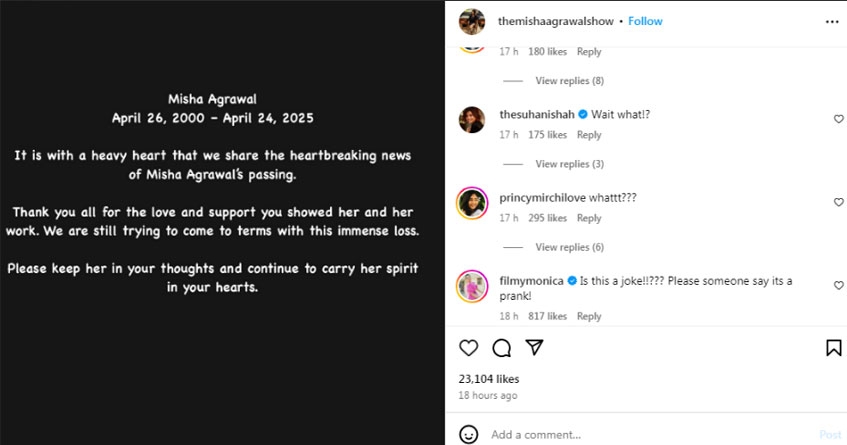Like filmymonica's comment
Image resolution: width=847 pixels, height=445 pixels.
point(838,285)
